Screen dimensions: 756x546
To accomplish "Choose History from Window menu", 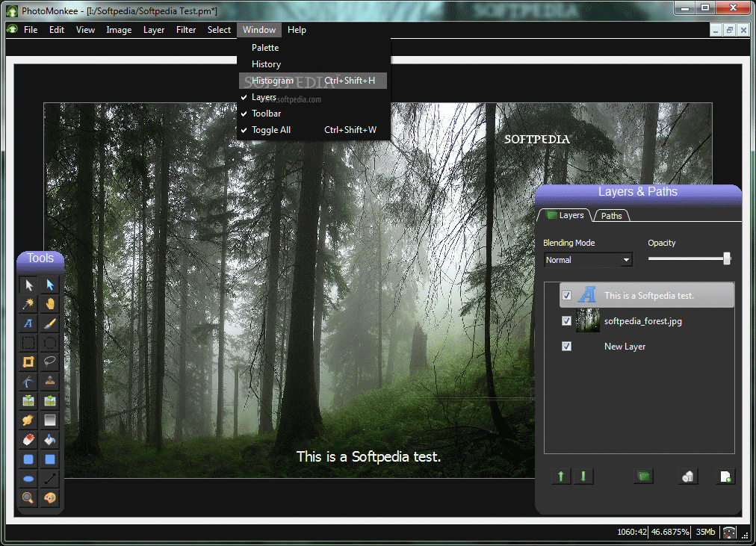I will coord(314,64).
